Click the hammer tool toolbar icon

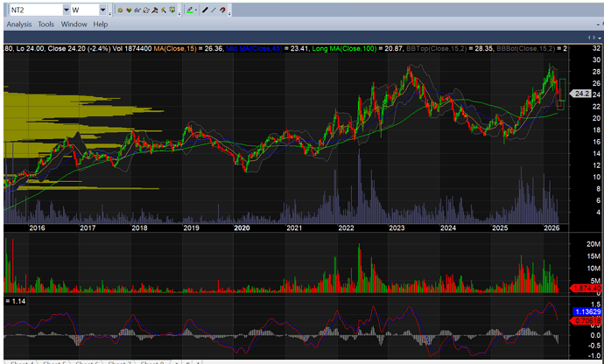tap(164, 10)
